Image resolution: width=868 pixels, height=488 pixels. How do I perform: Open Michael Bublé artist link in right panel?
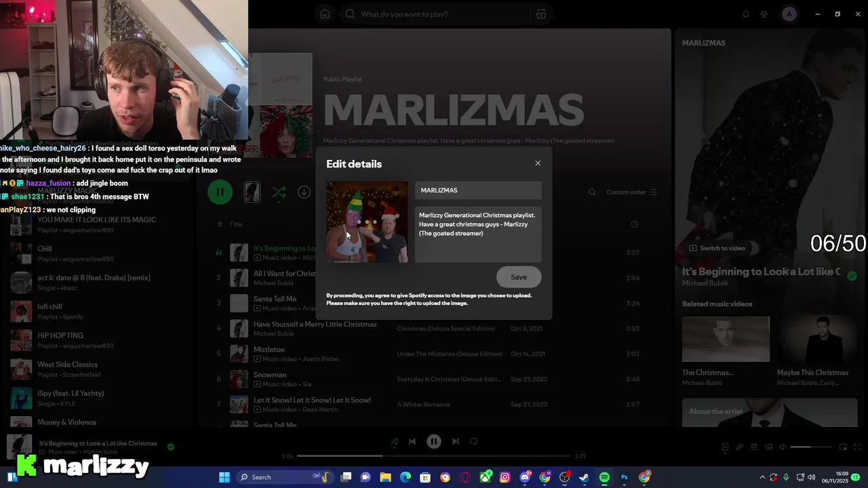pos(705,283)
